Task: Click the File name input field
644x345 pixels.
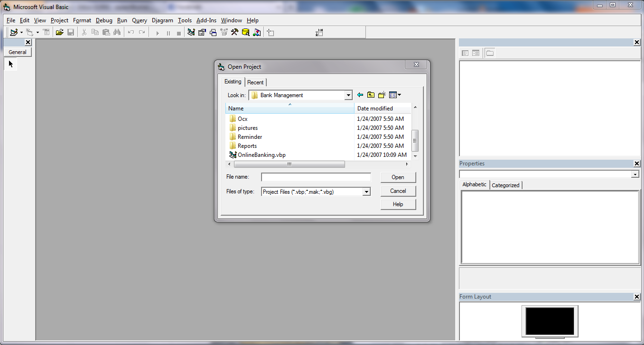Action: coord(316,177)
